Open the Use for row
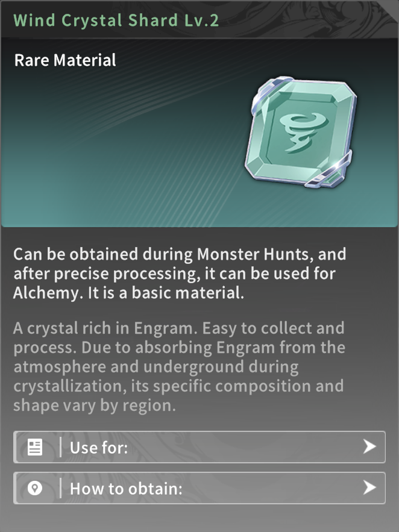399x532 pixels. pos(199,447)
